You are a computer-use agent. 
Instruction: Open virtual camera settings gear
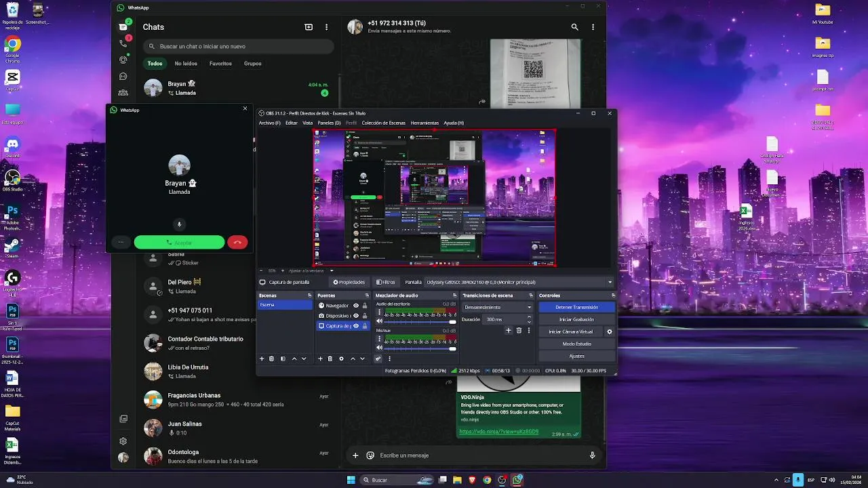click(x=609, y=331)
